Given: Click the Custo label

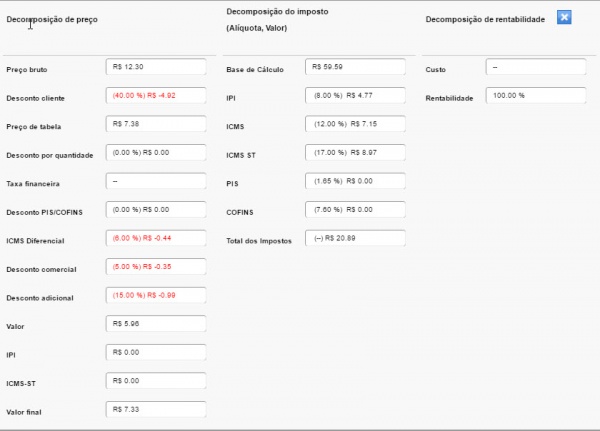Looking at the screenshot, I should [x=436, y=70].
